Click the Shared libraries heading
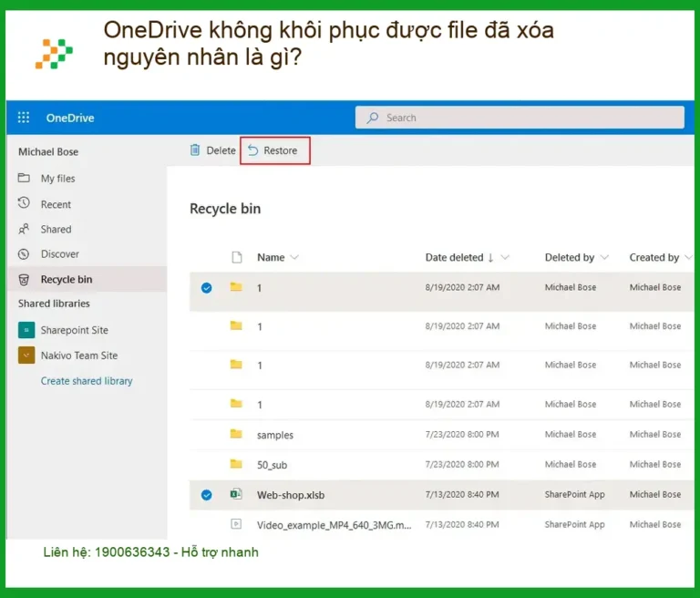700x598 pixels. coord(54,304)
